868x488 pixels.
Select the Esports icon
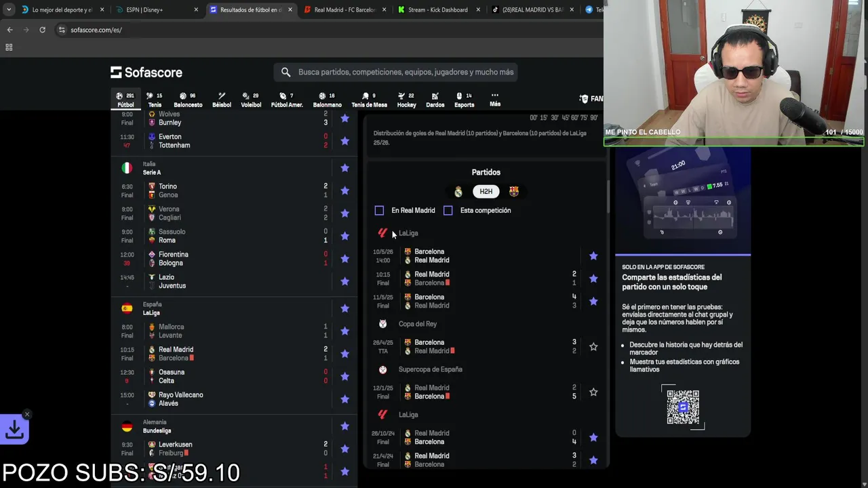tap(464, 100)
